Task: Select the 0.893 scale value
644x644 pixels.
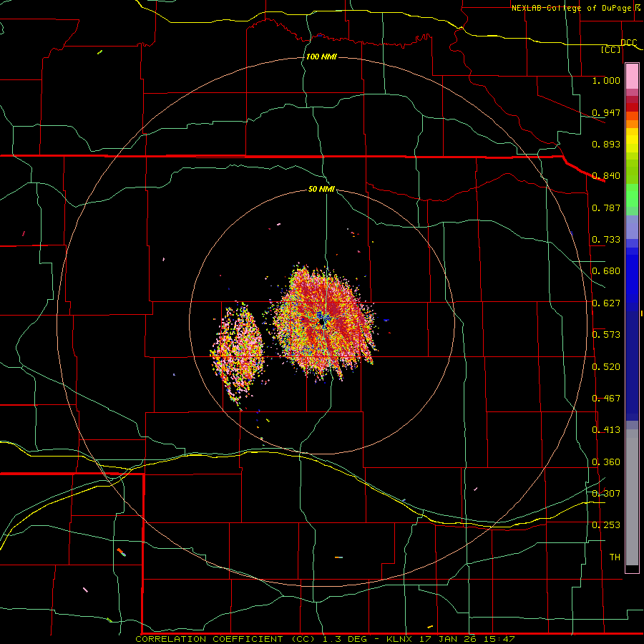Action: [606, 144]
